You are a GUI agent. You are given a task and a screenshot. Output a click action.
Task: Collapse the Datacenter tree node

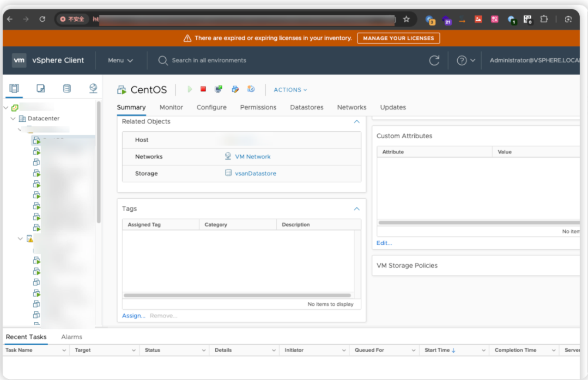13,119
